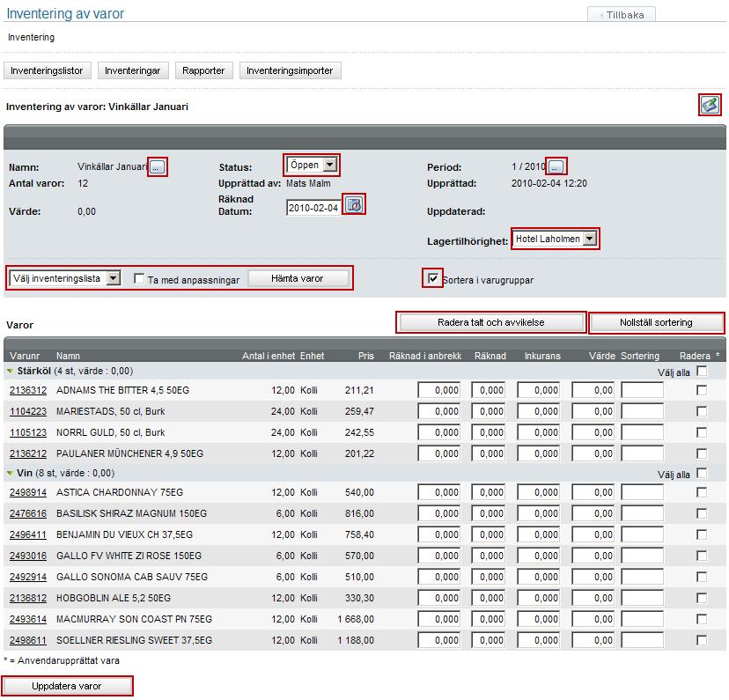Click the Uppdatera varor button
This screenshot has width=729, height=700.
[67, 687]
